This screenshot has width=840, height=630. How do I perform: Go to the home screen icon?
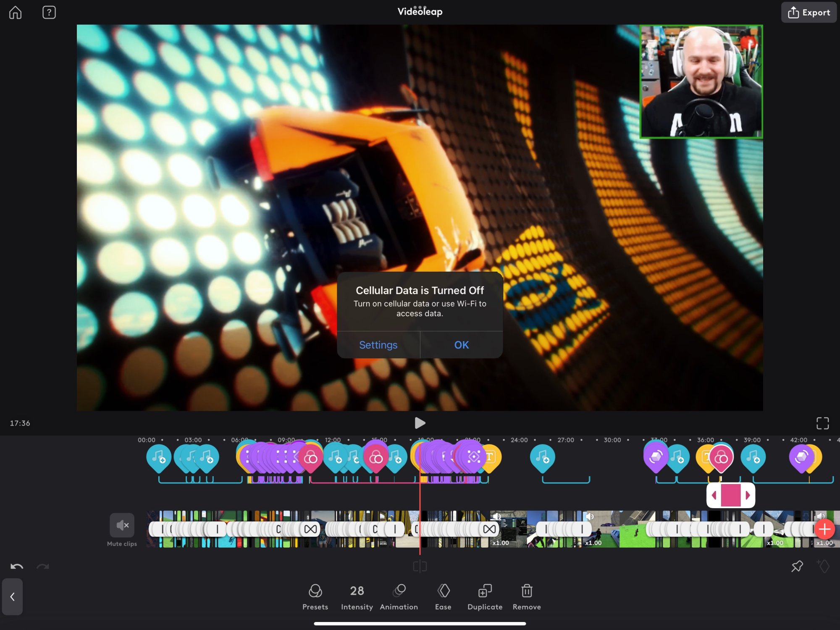coord(16,13)
